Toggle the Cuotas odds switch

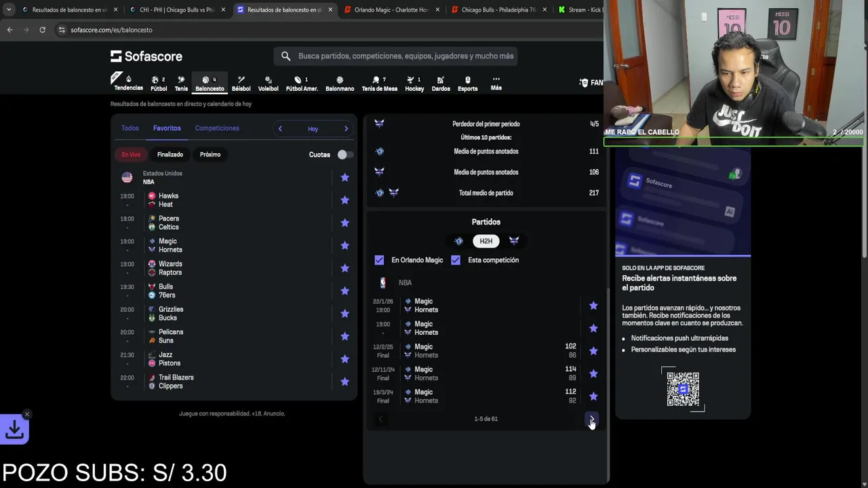coord(345,155)
